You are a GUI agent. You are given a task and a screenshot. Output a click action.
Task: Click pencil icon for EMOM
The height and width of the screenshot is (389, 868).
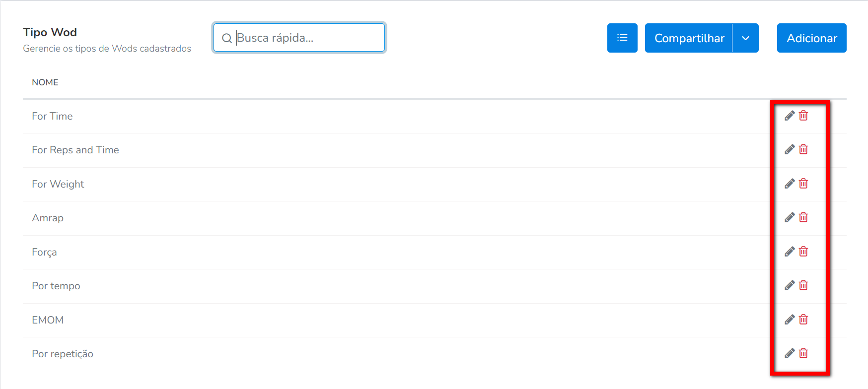(x=790, y=320)
